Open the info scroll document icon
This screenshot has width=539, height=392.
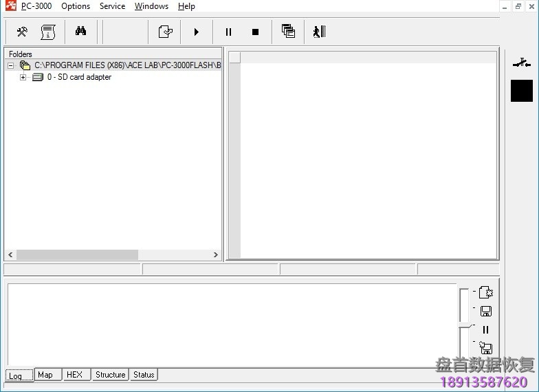47,32
